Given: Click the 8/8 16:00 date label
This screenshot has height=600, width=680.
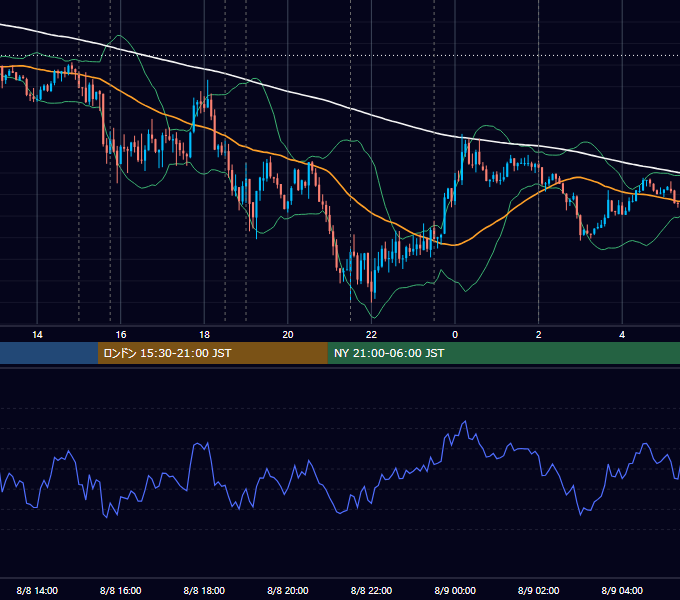Looking at the screenshot, I should [x=121, y=590].
